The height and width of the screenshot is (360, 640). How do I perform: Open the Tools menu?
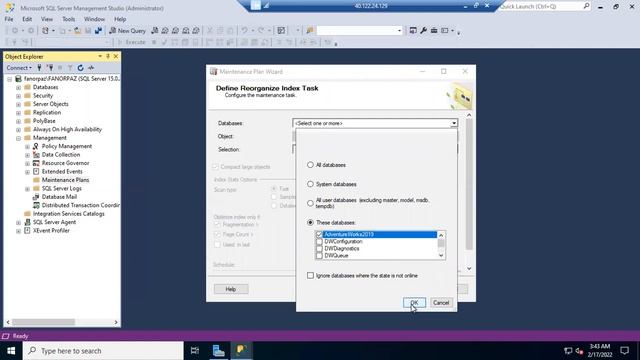69,19
